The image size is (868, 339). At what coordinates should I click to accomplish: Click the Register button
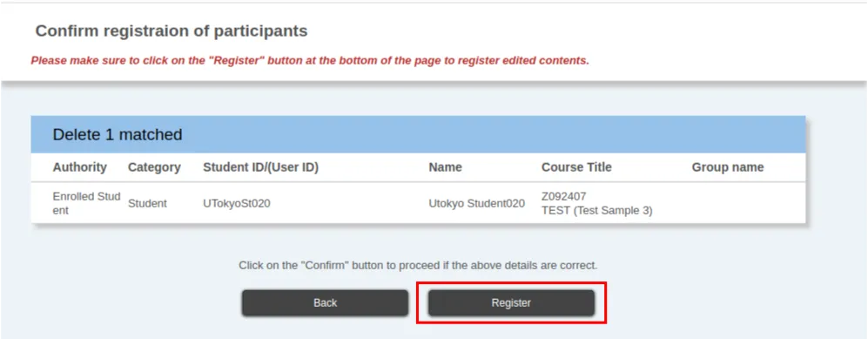[x=511, y=303]
